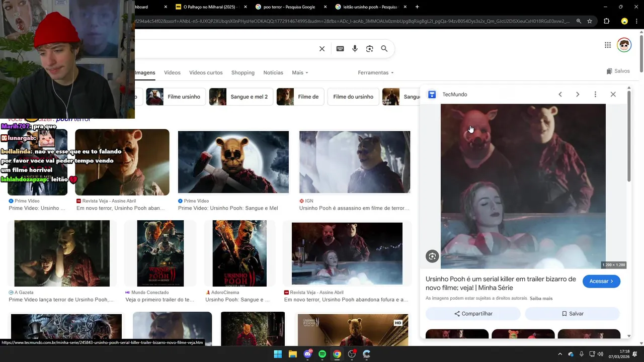Search inside image with Lens button
The width and height of the screenshot is (644, 362).
[x=432, y=256]
